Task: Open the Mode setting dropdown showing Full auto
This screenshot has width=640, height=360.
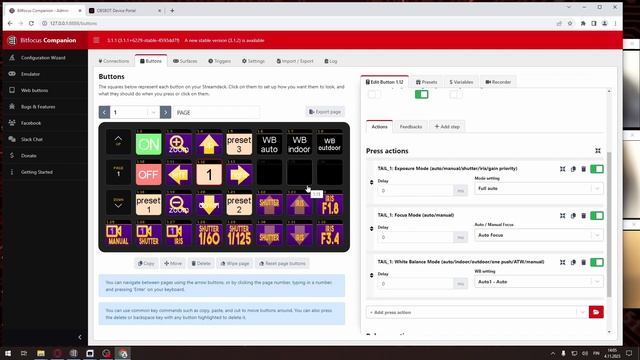Action: click(538, 189)
